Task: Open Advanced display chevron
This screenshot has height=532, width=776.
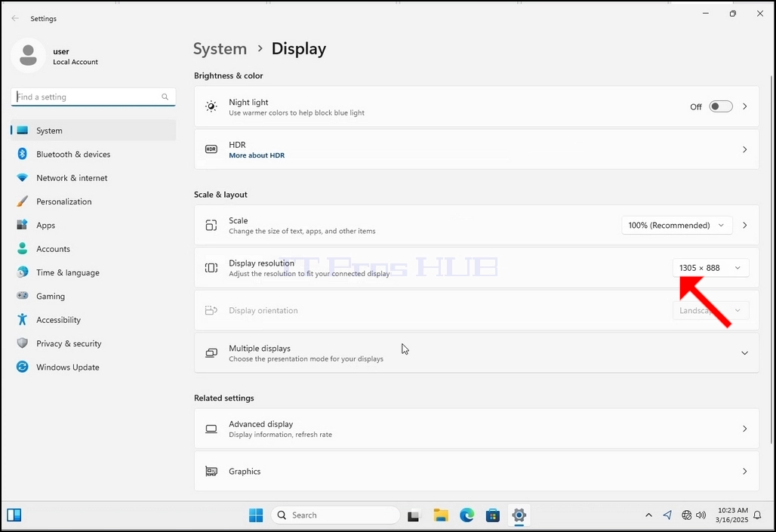Action: 744,429
